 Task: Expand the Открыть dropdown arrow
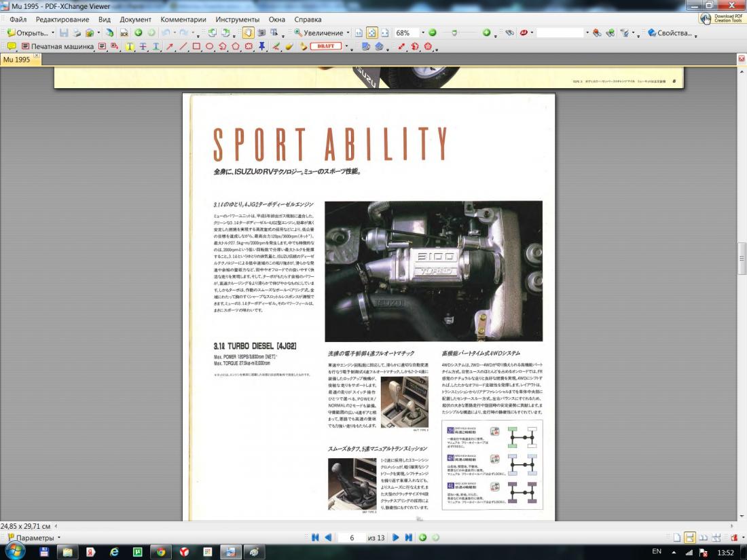click(x=53, y=33)
